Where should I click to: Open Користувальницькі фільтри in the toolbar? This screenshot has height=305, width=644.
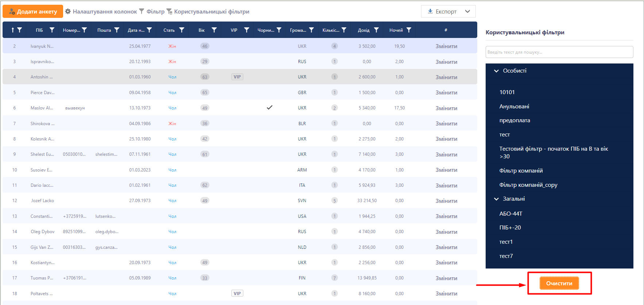coord(208,11)
